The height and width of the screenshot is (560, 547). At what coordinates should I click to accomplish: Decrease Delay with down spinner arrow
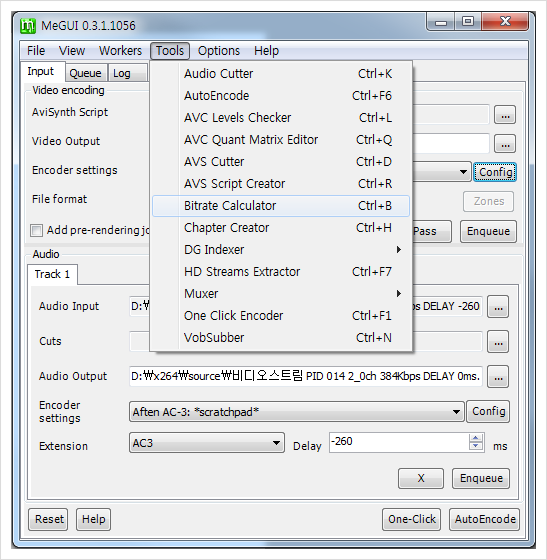[x=476, y=446]
